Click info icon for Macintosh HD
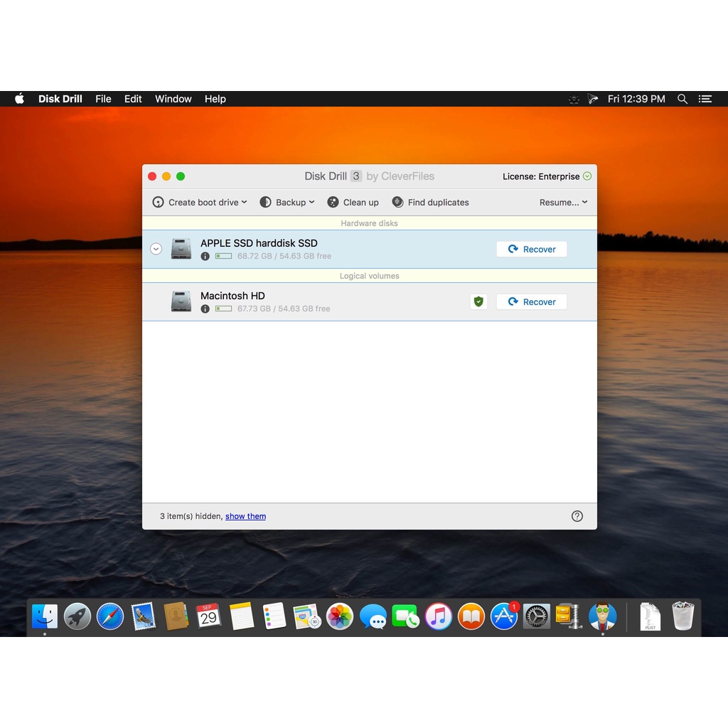The height and width of the screenshot is (728, 728). coord(205,309)
